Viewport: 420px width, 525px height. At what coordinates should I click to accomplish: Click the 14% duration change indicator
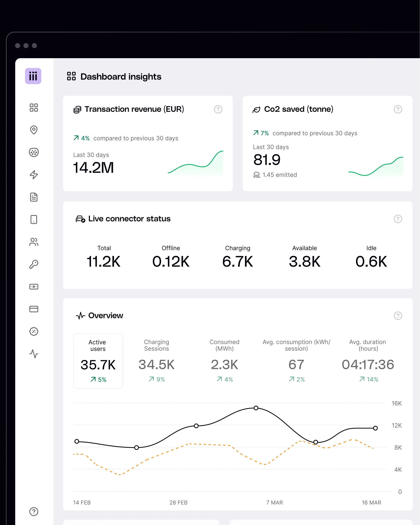(x=368, y=379)
